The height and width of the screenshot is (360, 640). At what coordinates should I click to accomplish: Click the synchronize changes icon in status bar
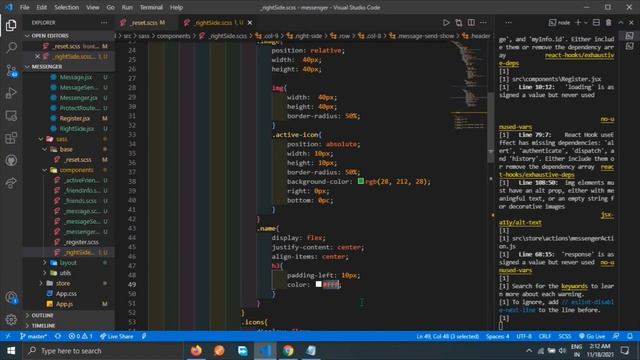tap(58, 336)
